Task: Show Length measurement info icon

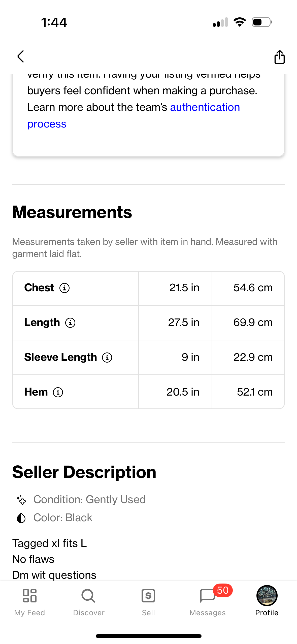Action: coord(70,323)
